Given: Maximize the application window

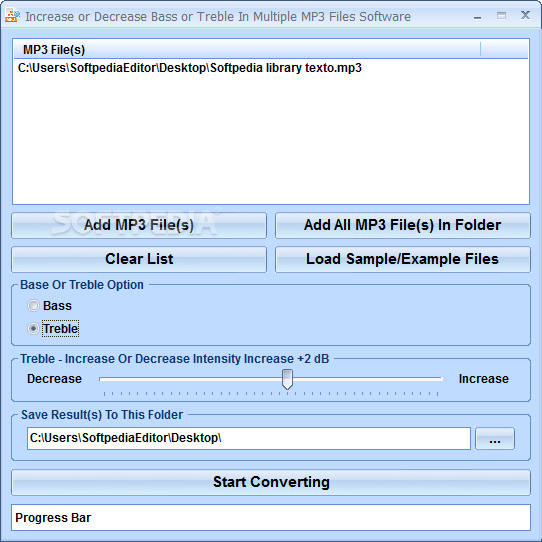Looking at the screenshot, I should (x=502, y=16).
